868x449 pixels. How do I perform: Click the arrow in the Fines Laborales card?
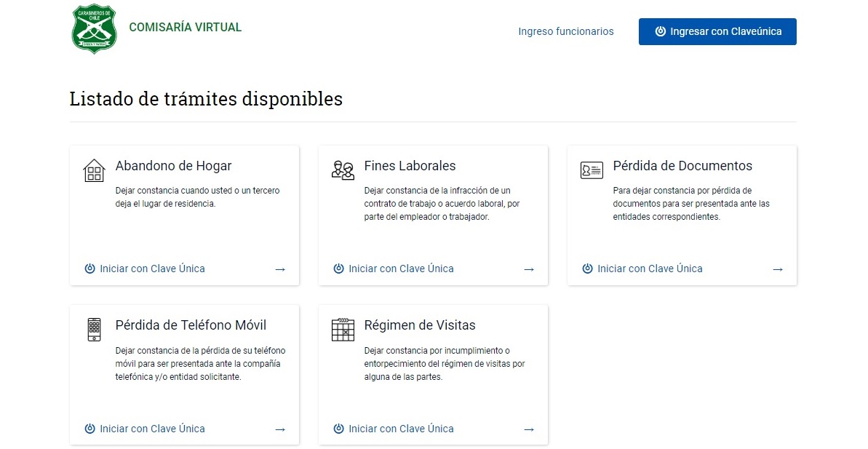(529, 269)
